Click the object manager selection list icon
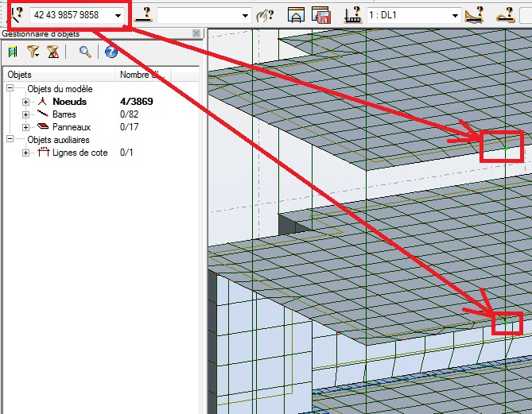The image size is (532, 414). (x=13, y=52)
